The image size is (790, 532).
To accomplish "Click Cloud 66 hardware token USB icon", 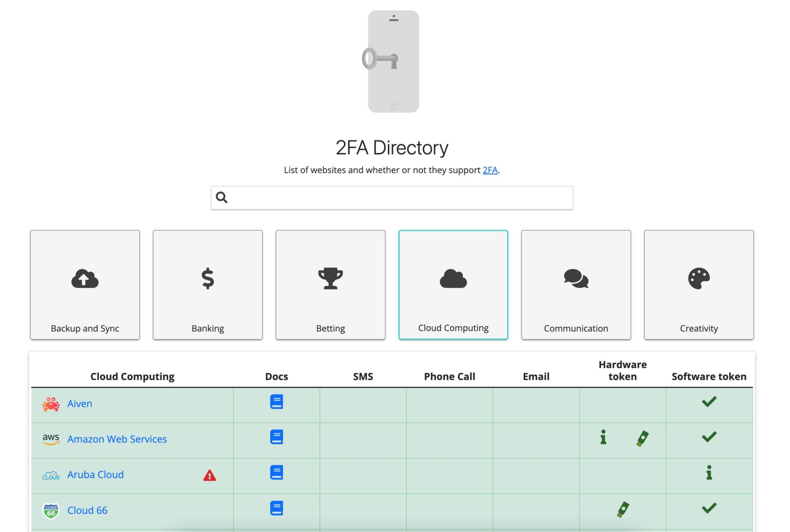I will click(623, 509).
